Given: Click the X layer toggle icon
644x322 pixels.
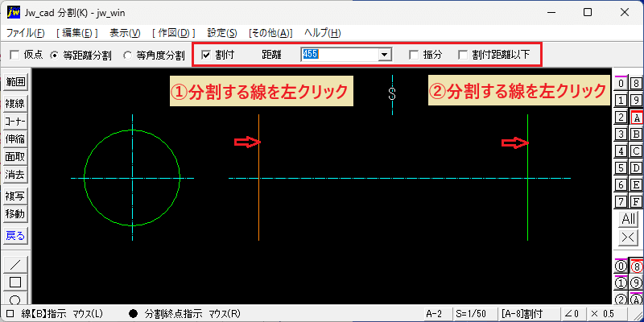Looking at the screenshot, I should coord(629,237).
